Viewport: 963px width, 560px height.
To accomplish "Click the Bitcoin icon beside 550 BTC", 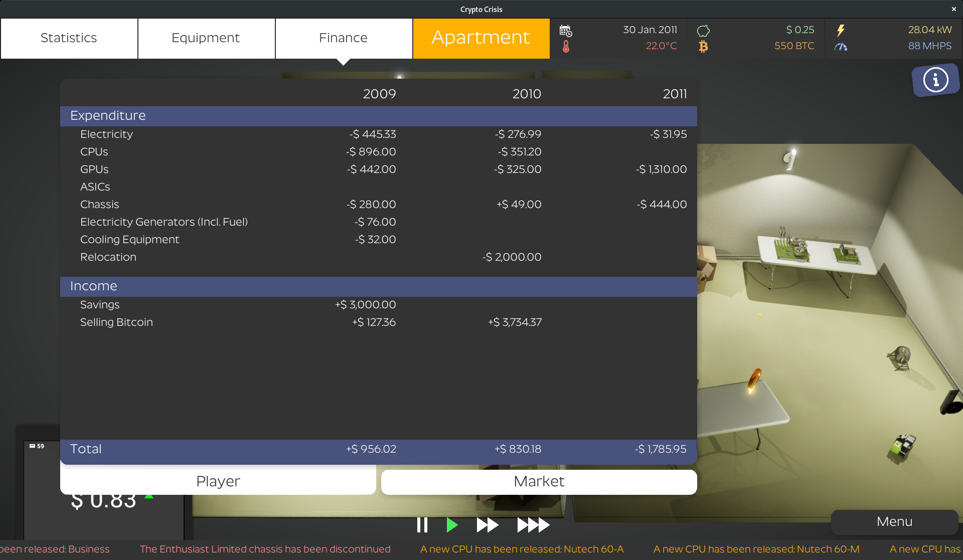I will click(x=704, y=46).
